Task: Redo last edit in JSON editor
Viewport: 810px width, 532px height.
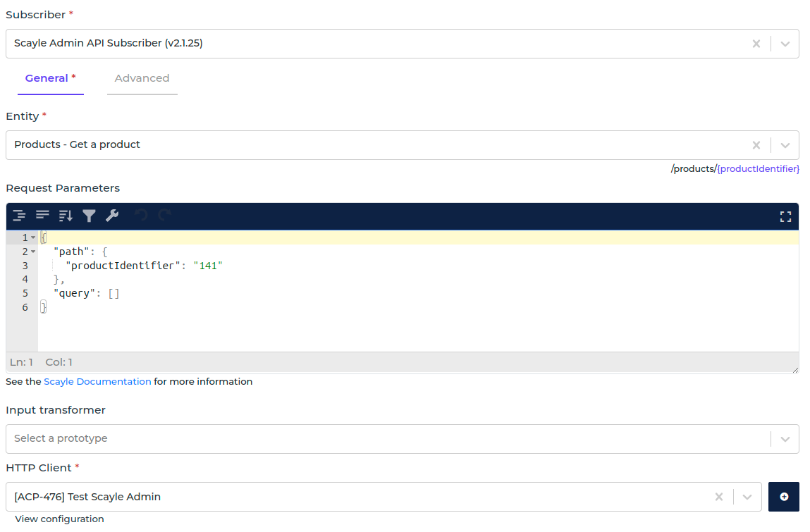Action: [x=165, y=216]
